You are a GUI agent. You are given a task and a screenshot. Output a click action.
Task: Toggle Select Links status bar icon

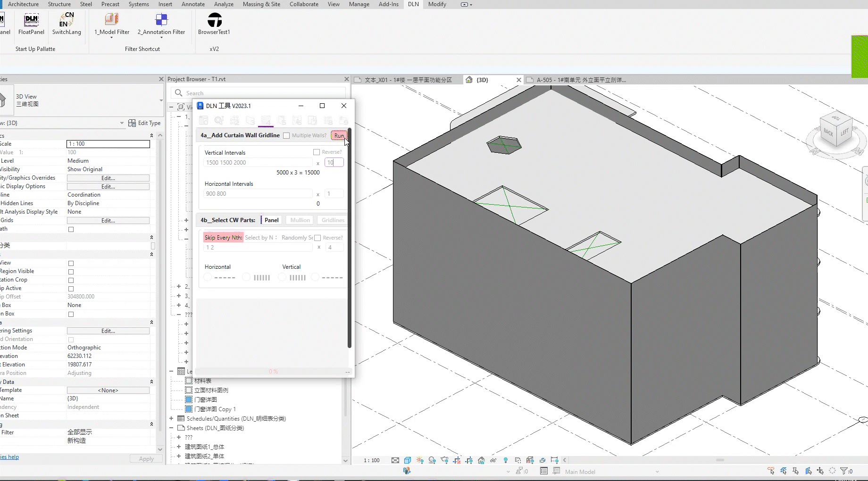click(771, 471)
